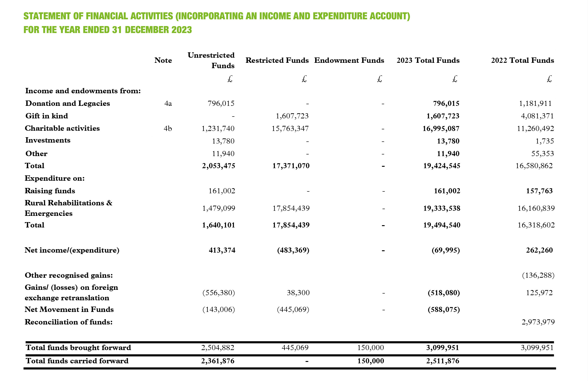Click the 19,424,545 total income figure
Image resolution: width=588 pixels, height=381 pixels.
tap(442, 166)
